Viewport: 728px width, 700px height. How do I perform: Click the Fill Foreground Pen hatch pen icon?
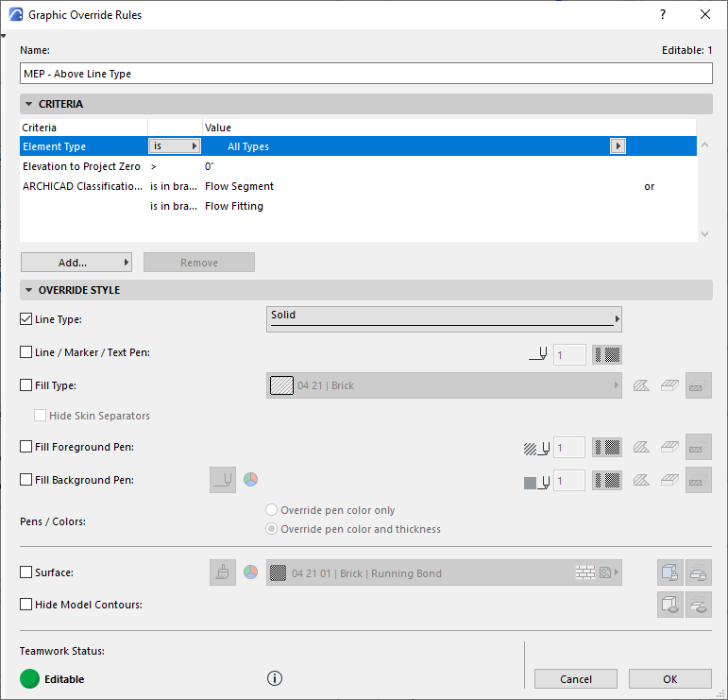[536, 448]
